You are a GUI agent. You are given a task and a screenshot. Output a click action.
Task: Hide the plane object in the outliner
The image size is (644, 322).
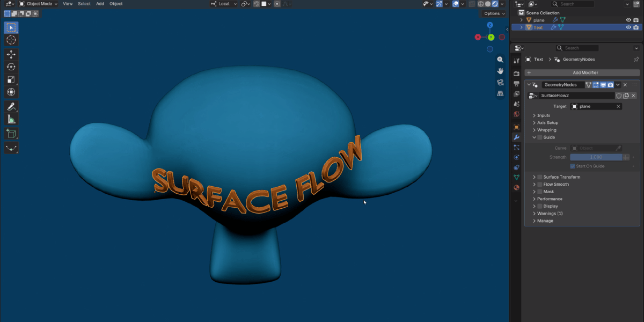pos(628,20)
